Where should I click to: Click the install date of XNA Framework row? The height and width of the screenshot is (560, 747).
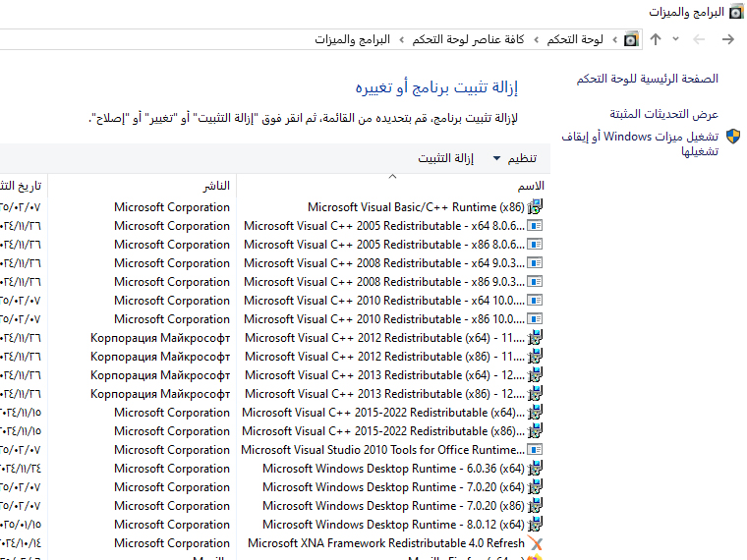point(21,543)
